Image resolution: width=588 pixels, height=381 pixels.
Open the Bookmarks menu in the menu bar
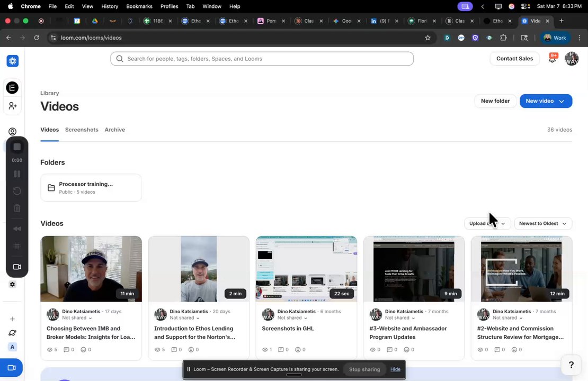pos(139,6)
